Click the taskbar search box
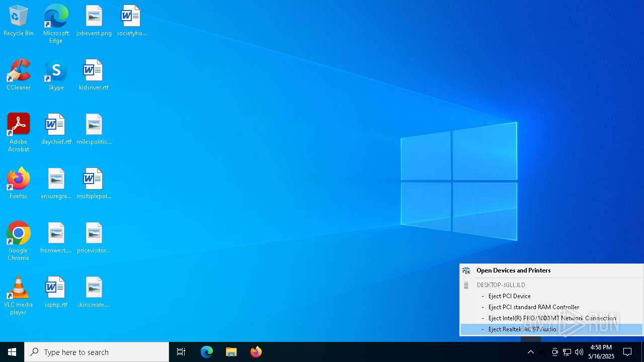 [x=97, y=352]
